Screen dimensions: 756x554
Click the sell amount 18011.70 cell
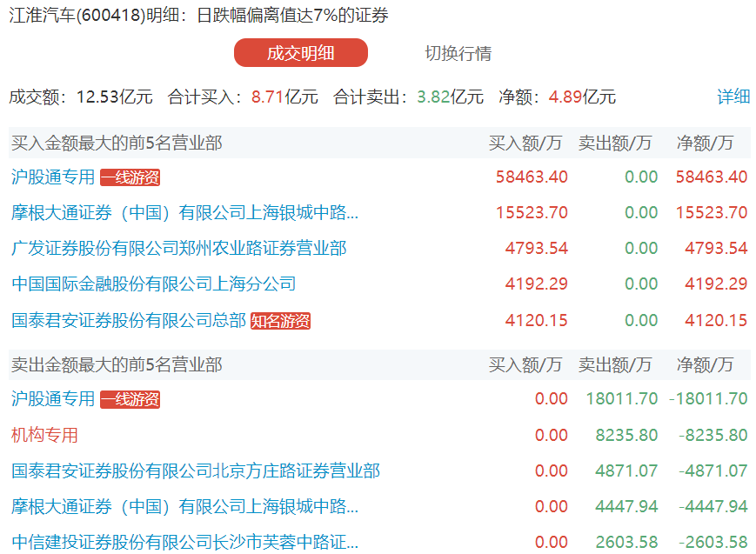622,398
